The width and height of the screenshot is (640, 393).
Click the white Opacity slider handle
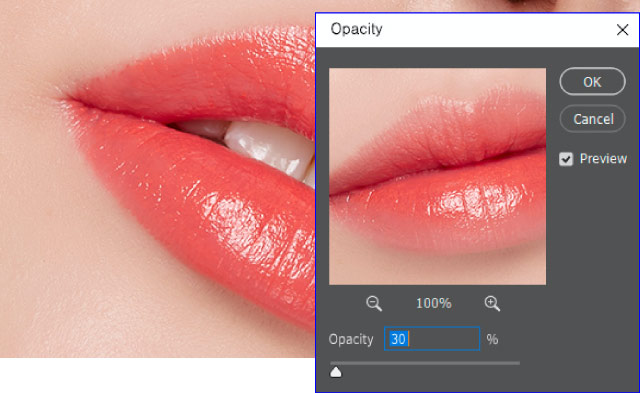click(x=336, y=372)
